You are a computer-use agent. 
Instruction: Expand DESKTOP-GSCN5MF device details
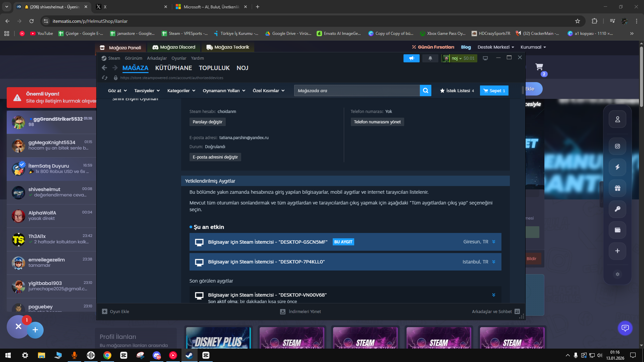[493, 242]
